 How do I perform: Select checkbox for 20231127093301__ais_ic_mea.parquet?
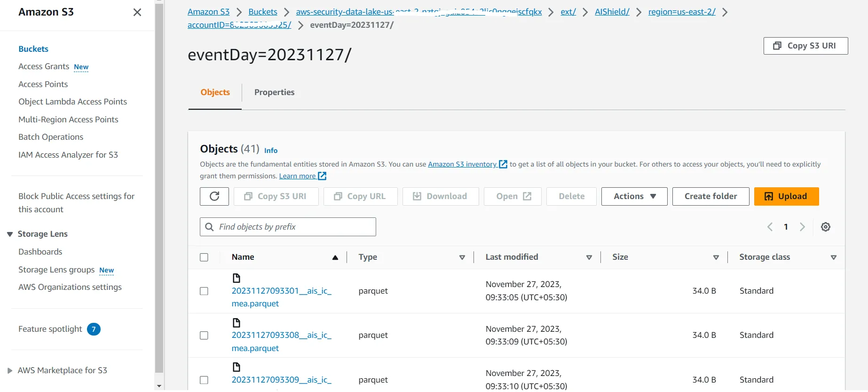point(204,291)
